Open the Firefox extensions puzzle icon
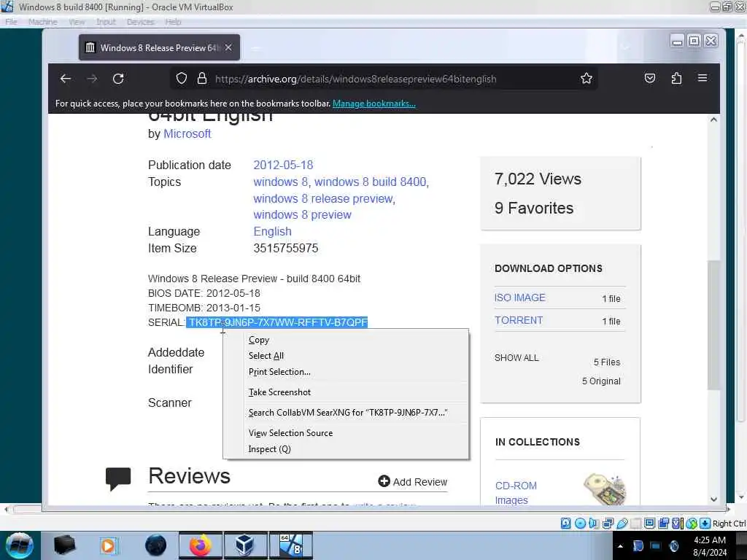Image resolution: width=747 pixels, height=560 pixels. (676, 78)
